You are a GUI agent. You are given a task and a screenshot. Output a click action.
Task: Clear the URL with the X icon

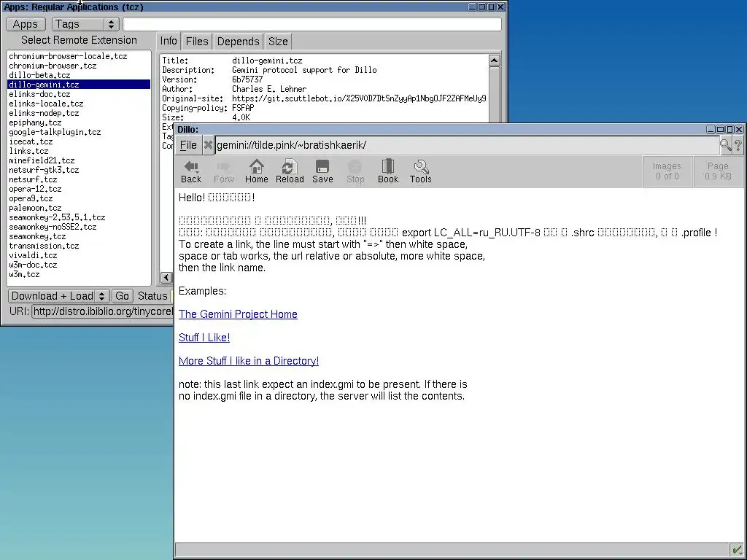tap(208, 145)
